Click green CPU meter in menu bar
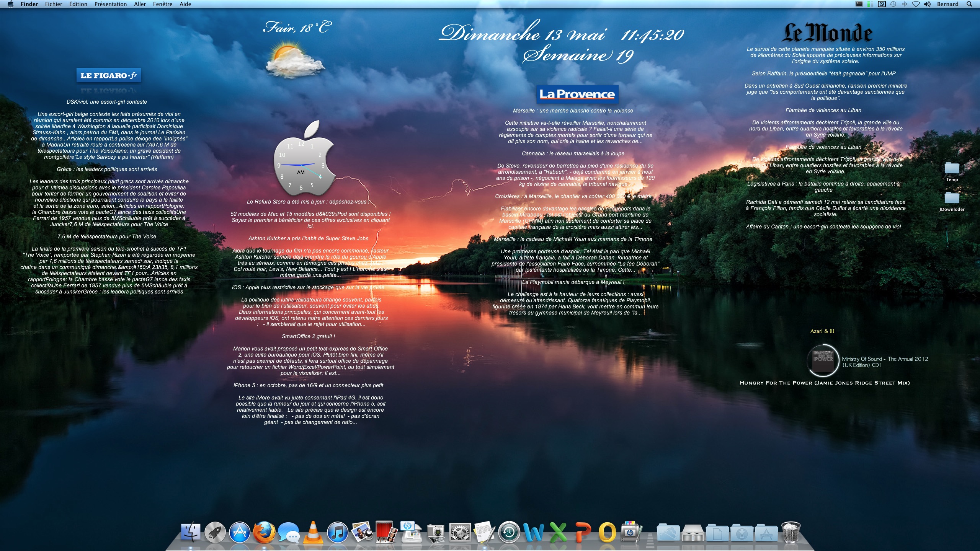The image size is (980, 551). click(870, 4)
